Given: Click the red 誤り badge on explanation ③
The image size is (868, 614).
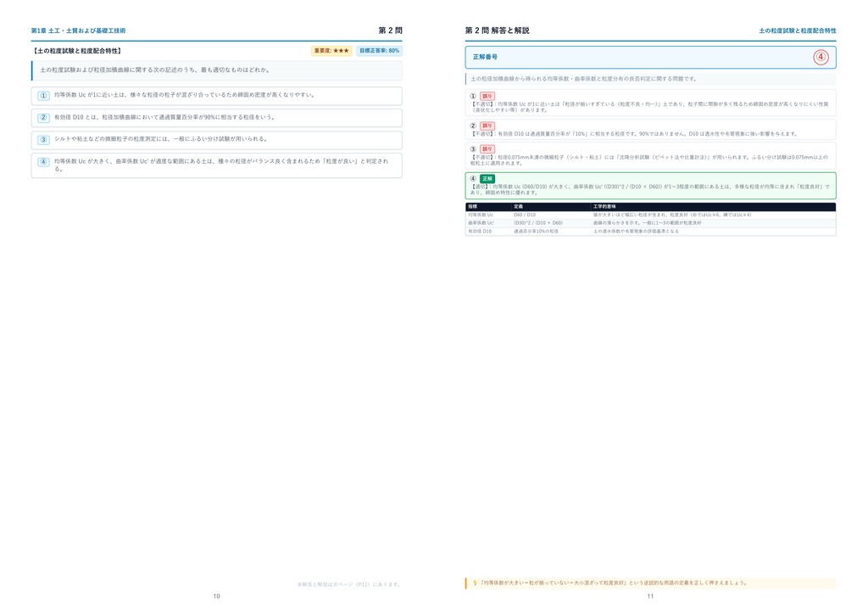Looking at the screenshot, I should click(x=487, y=149).
